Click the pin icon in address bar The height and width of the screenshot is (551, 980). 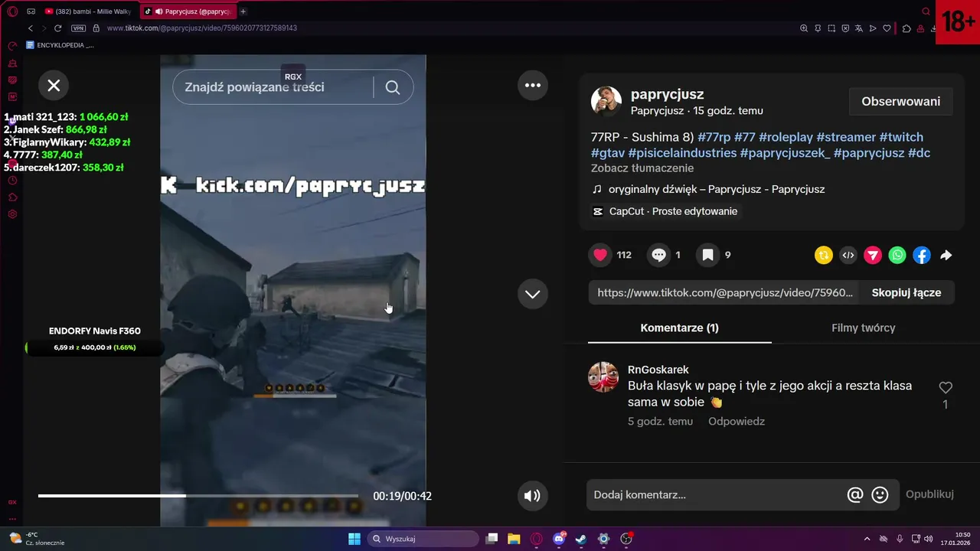tap(818, 28)
